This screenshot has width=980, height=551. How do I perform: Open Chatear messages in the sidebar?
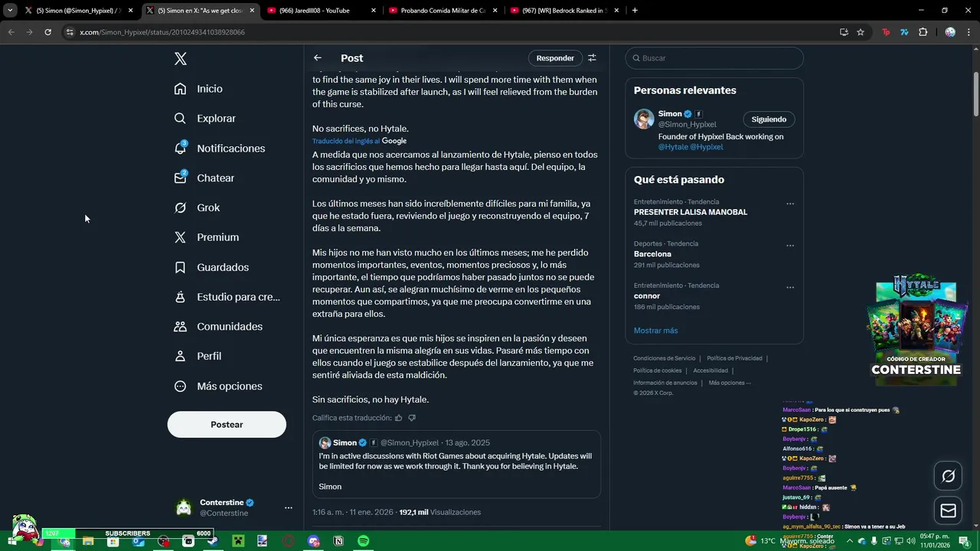coord(204,178)
